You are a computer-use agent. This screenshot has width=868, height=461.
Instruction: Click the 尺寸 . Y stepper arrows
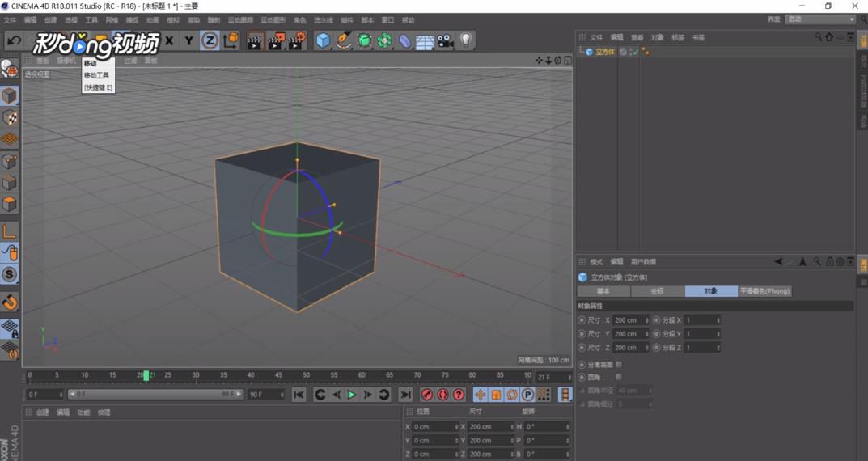pyautogui.click(x=646, y=334)
